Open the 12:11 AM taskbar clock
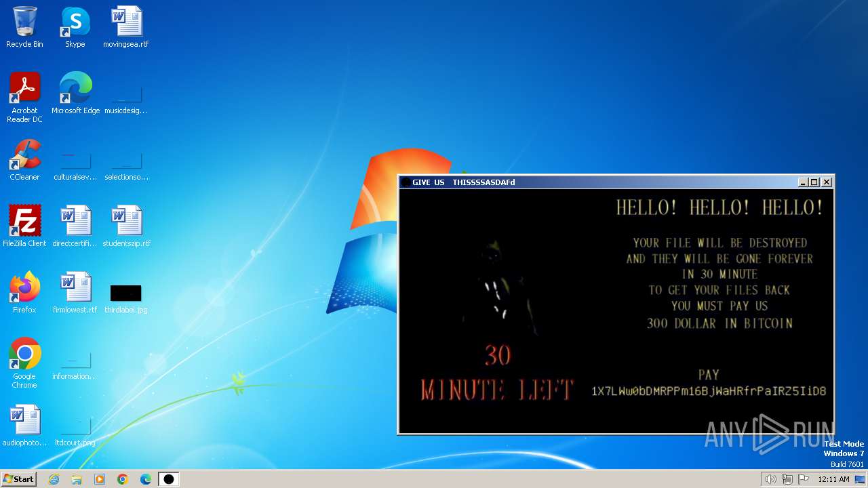The height and width of the screenshot is (488, 868). pyautogui.click(x=833, y=479)
